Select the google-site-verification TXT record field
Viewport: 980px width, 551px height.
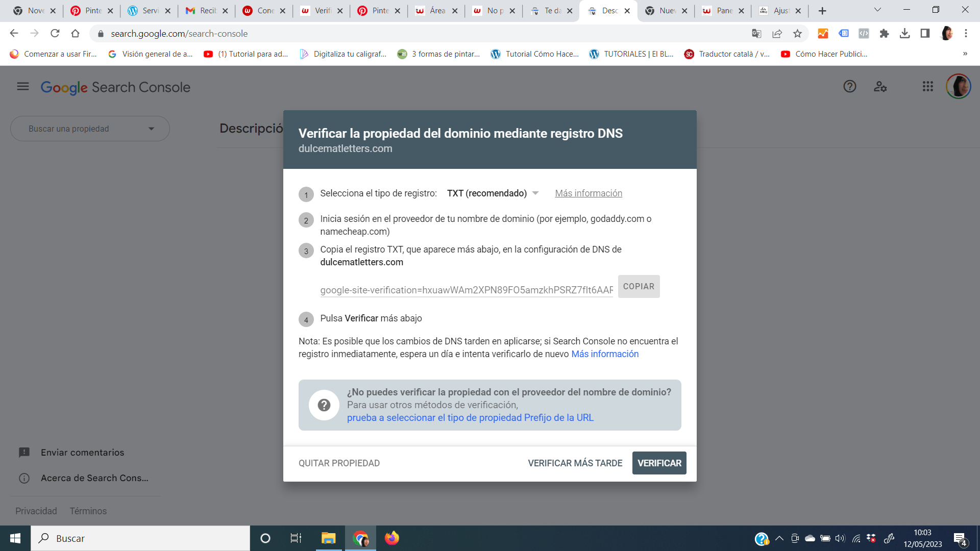pyautogui.click(x=467, y=290)
